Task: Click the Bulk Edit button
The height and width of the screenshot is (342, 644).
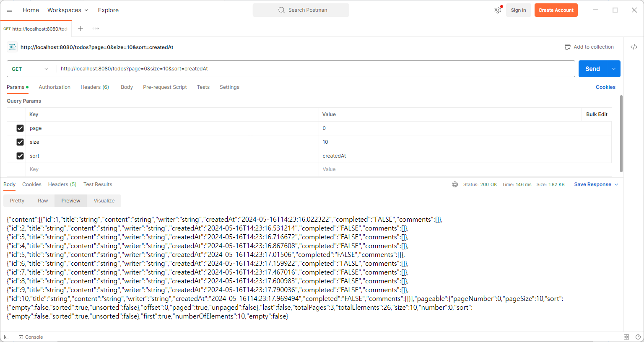Action: pos(597,114)
